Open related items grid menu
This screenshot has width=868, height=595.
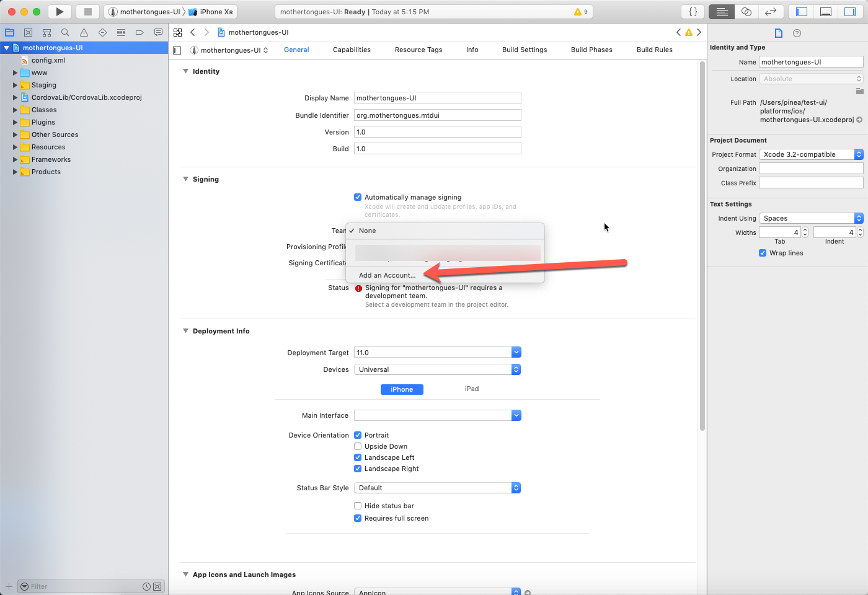click(x=178, y=32)
